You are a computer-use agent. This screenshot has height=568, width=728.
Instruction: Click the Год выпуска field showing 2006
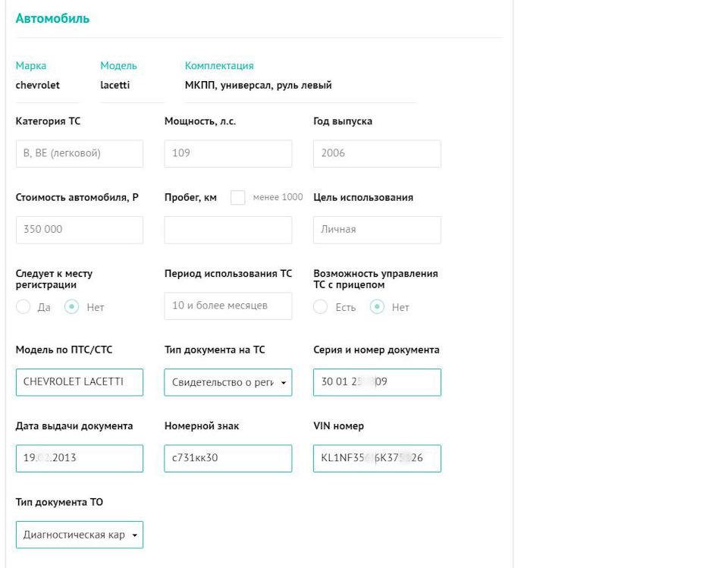coord(377,154)
